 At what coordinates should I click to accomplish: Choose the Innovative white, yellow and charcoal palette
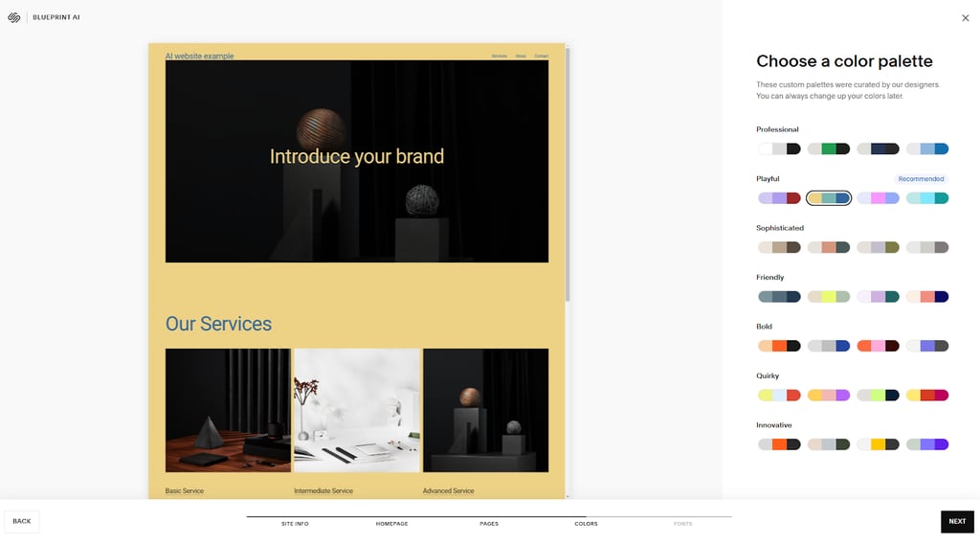coord(878,444)
